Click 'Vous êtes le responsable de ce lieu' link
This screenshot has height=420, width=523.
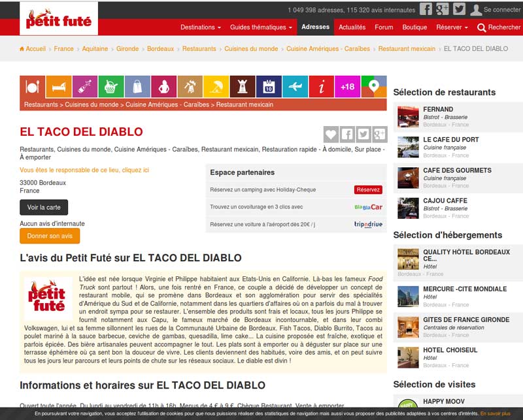click(84, 170)
